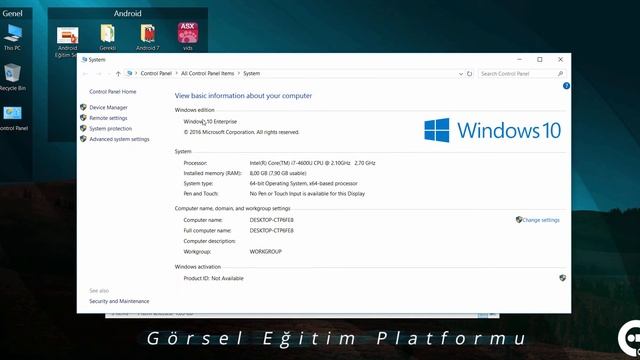Click the Back arrow in System window
Image resolution: width=640 pixels, height=360 pixels.
coord(85,73)
